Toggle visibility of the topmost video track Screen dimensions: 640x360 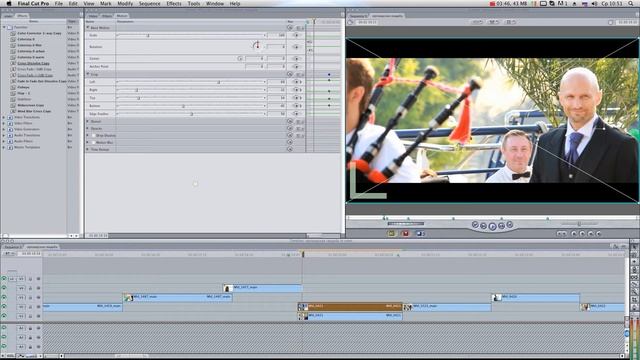click(4, 279)
